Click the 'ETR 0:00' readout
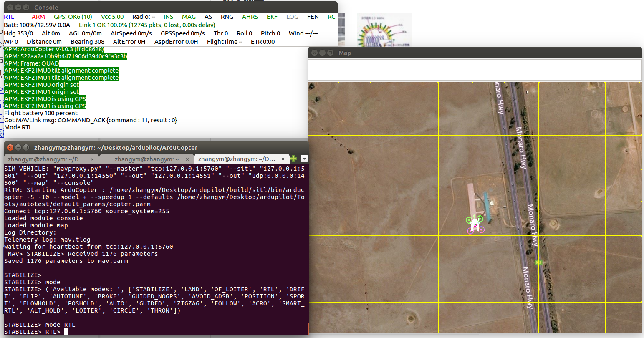 pyautogui.click(x=263, y=42)
